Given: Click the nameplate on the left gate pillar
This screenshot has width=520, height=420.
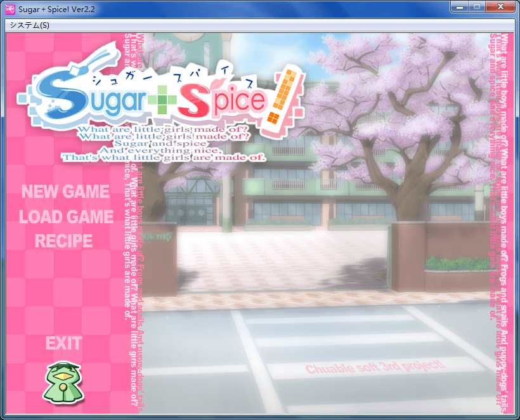Looking at the screenshot, I should click(155, 237).
